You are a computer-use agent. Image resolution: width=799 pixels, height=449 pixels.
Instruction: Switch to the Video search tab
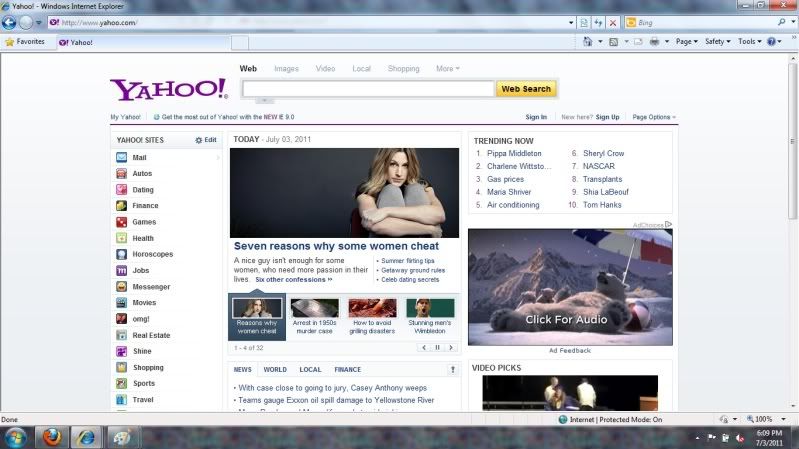pyautogui.click(x=325, y=68)
